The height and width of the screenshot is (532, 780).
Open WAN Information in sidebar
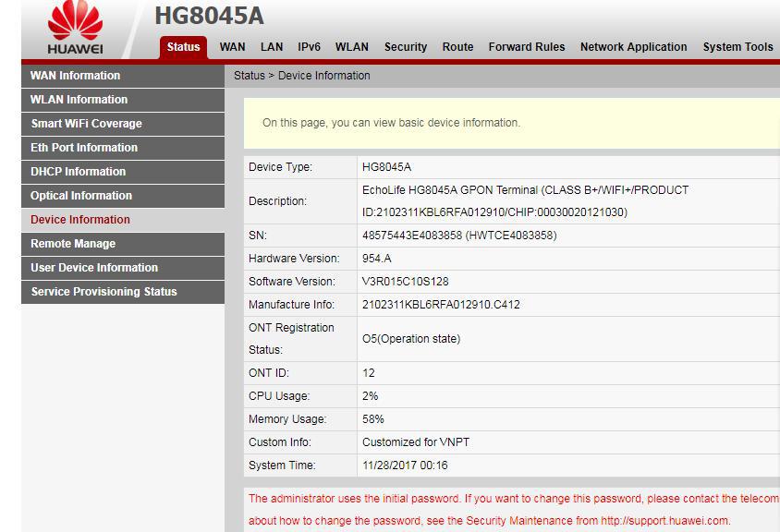pos(123,76)
